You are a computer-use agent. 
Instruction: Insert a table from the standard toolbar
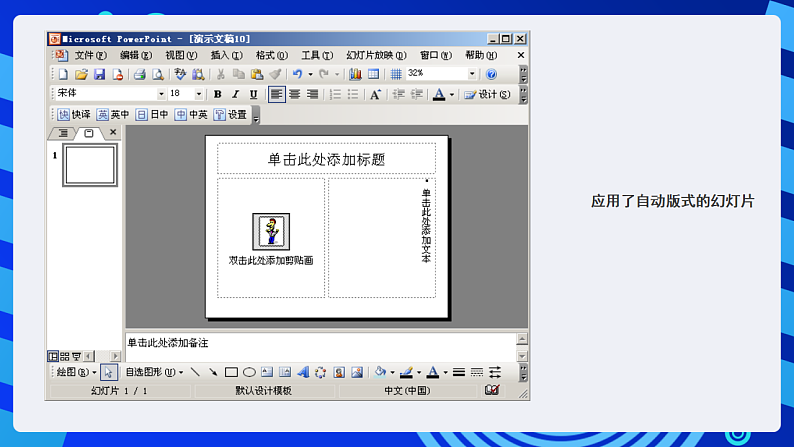(373, 74)
